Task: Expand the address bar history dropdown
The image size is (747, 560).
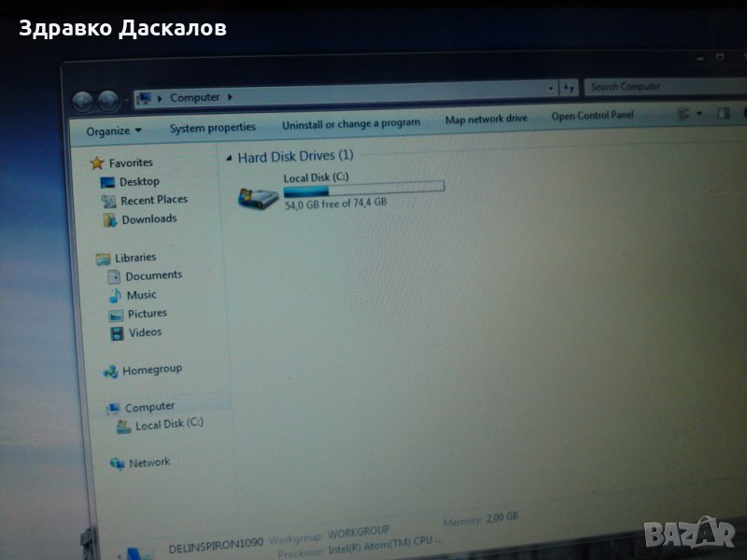Action: [551, 88]
